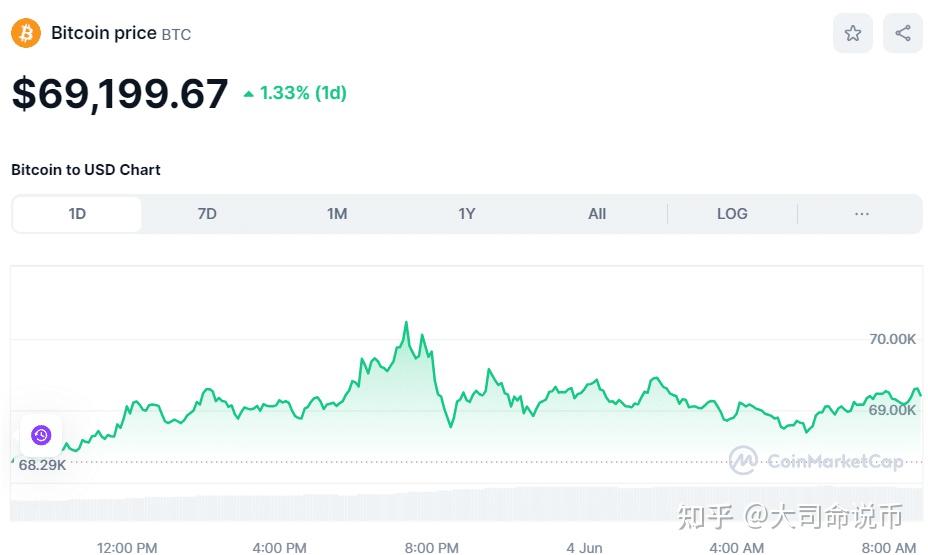The image size is (928, 555).
Task: Click the 1.33% (1d) change label
Action: [303, 93]
